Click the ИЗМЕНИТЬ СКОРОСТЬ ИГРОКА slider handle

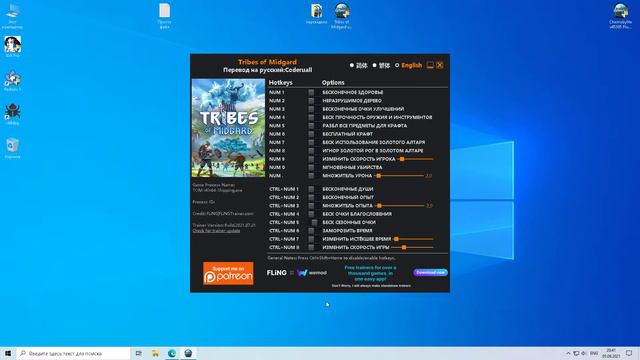click(402, 159)
